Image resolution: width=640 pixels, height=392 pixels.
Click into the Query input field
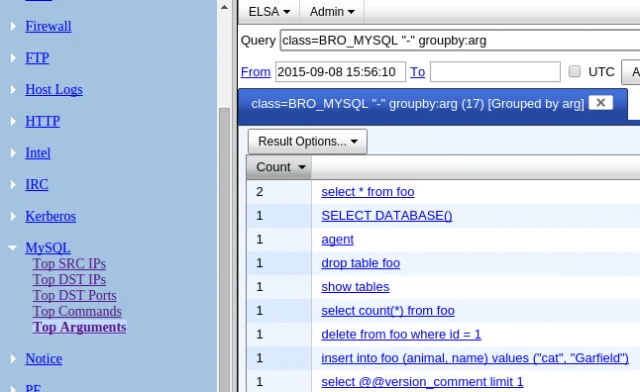pos(460,40)
